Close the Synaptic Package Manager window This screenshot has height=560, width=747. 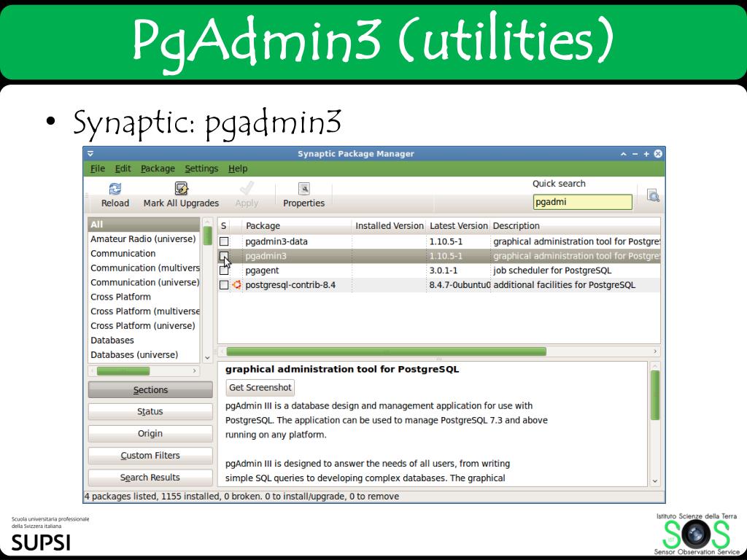click(x=658, y=153)
